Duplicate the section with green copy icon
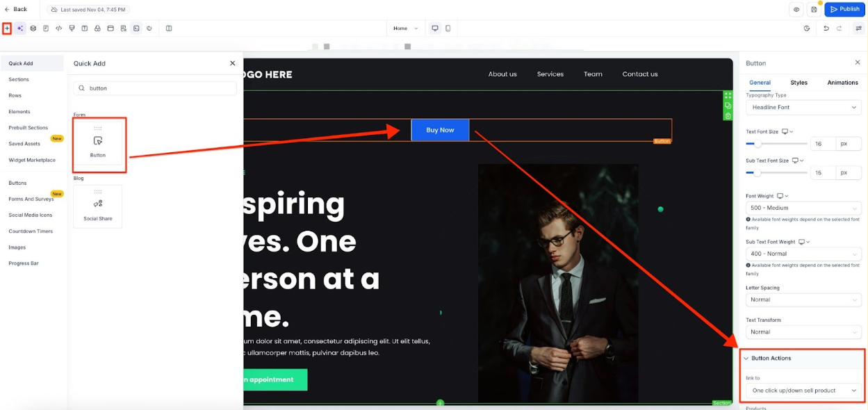This screenshot has height=410, width=868. 728,106
